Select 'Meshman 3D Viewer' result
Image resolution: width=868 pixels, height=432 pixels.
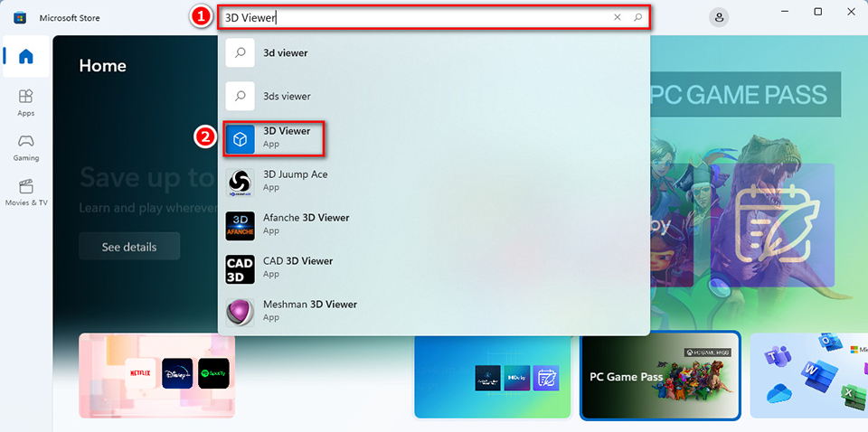click(433, 311)
